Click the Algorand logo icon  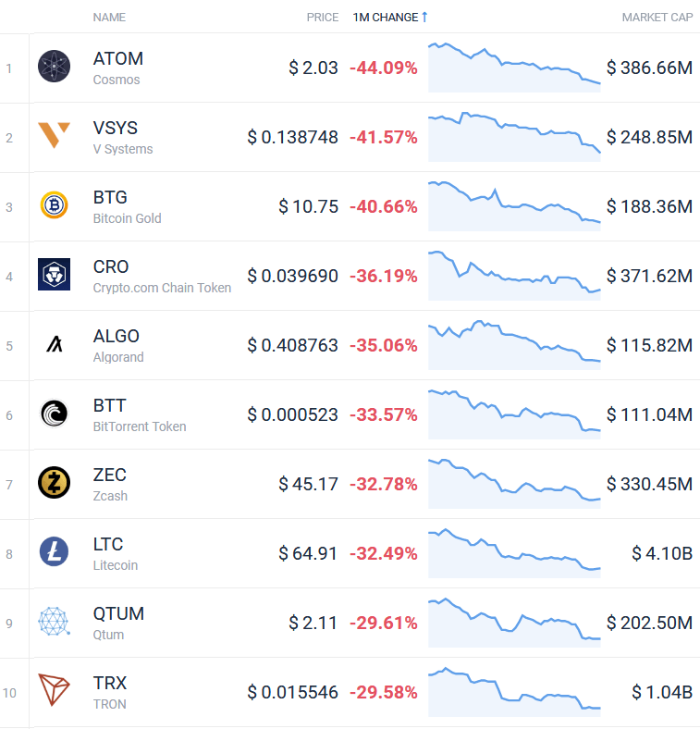(x=55, y=344)
